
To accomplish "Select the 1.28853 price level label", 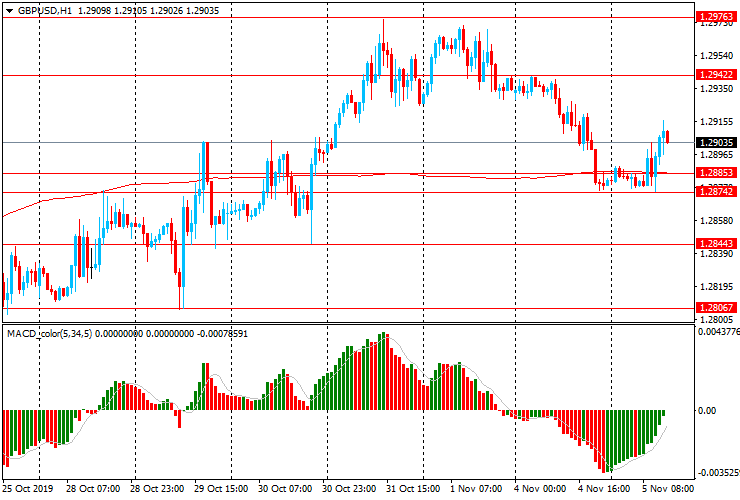I will 716,173.
